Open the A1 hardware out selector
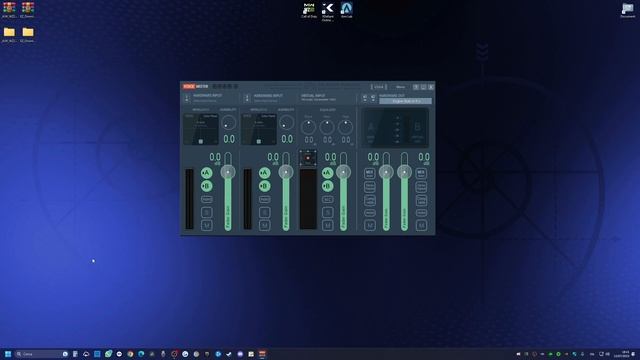640x360 pixels. click(x=365, y=98)
